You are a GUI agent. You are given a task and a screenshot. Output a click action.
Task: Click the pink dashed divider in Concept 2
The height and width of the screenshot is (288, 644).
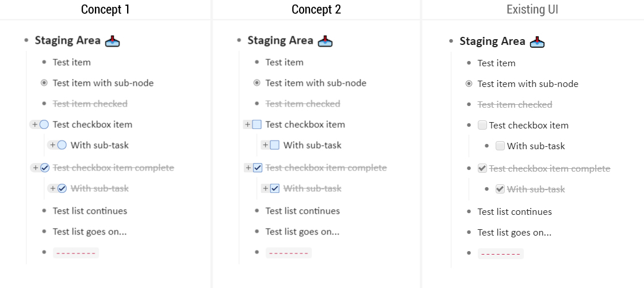[x=289, y=253]
